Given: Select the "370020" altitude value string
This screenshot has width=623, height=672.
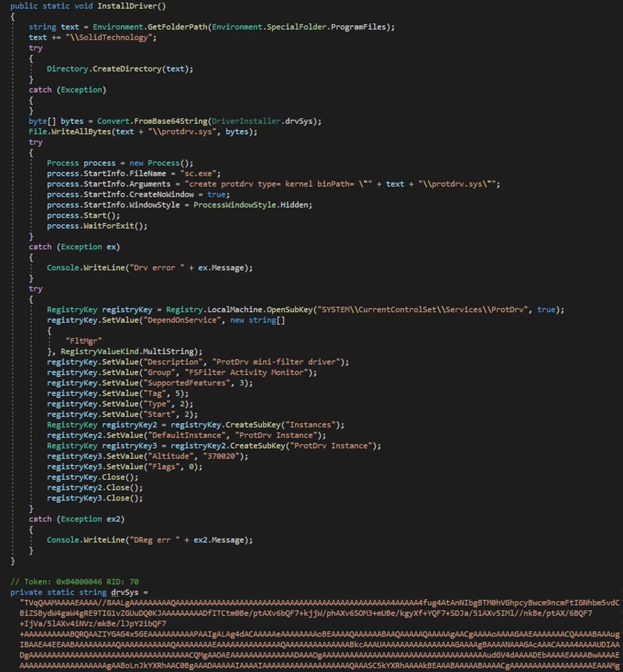Looking at the screenshot, I should click(x=221, y=456).
